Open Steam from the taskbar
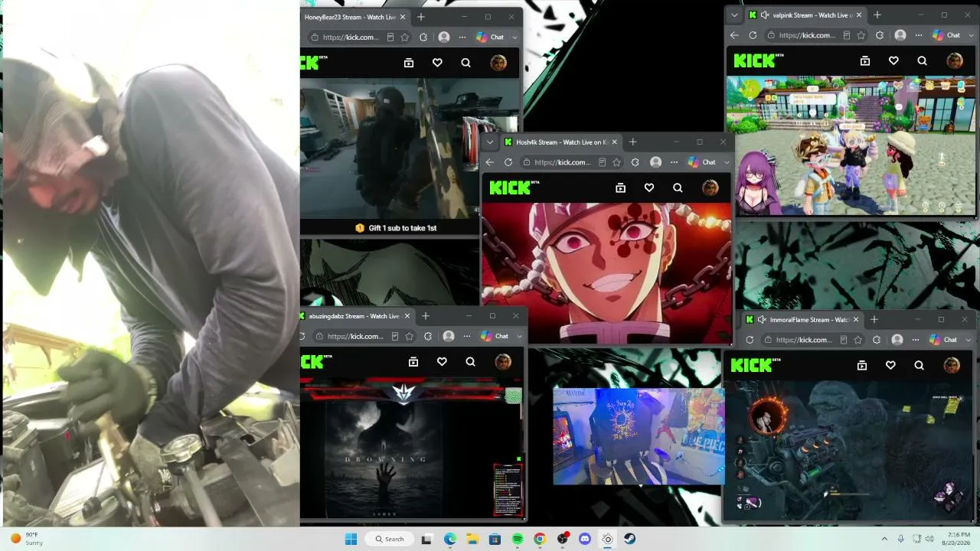Image resolution: width=980 pixels, height=551 pixels. tap(629, 539)
